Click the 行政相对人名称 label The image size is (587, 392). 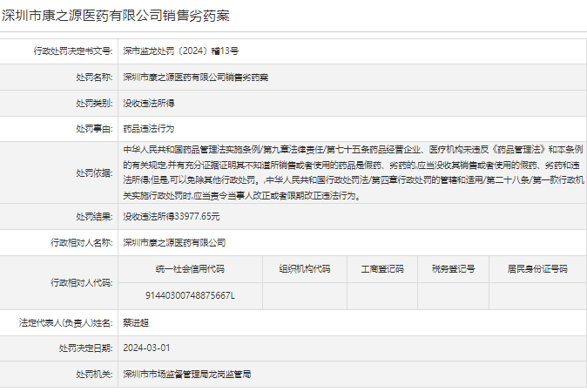coord(82,243)
